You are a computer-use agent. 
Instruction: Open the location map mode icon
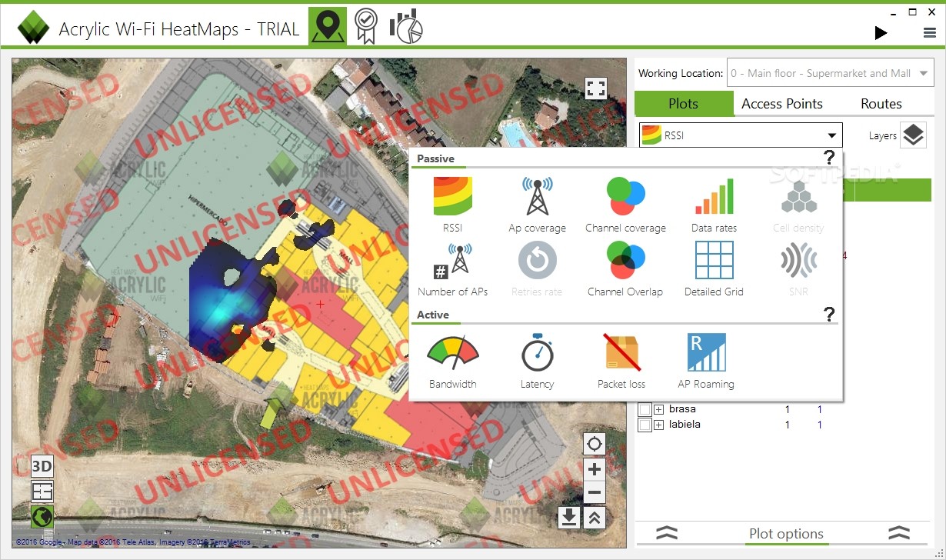tap(328, 26)
